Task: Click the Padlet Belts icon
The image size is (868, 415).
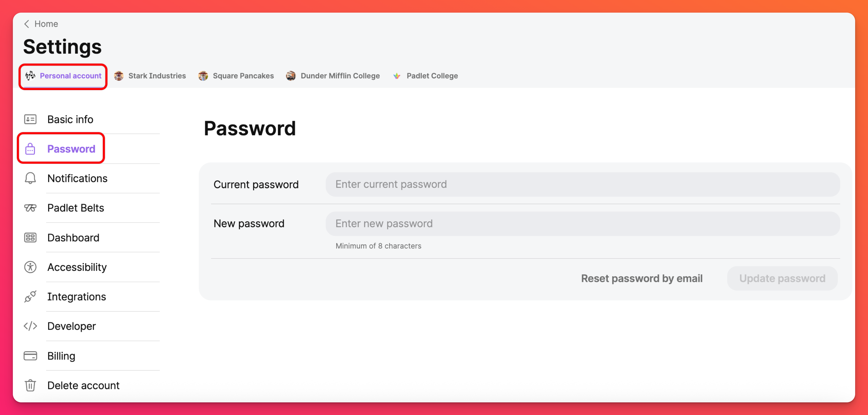Action: tap(30, 208)
